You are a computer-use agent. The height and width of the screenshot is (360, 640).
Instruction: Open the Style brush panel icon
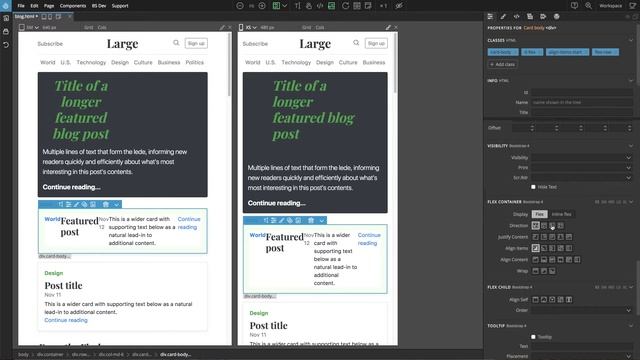(x=503, y=16)
